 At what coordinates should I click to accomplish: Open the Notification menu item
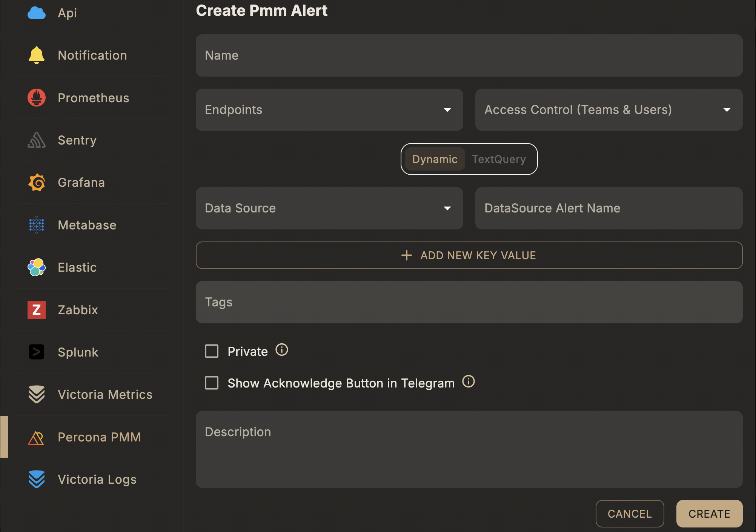(92, 55)
